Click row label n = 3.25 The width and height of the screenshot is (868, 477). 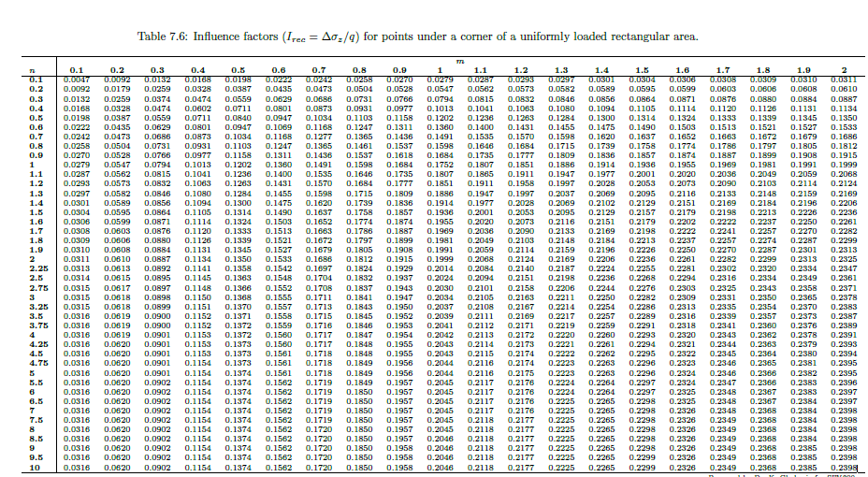pyautogui.click(x=38, y=307)
